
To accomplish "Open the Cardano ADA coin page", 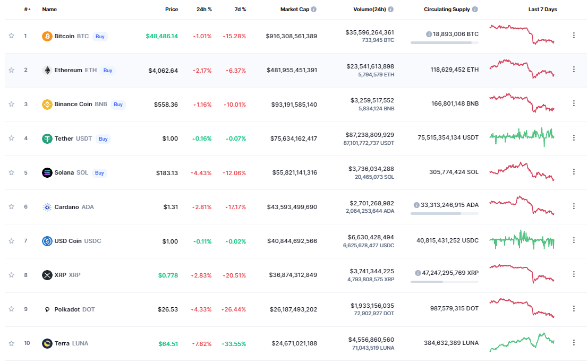I will (x=74, y=207).
